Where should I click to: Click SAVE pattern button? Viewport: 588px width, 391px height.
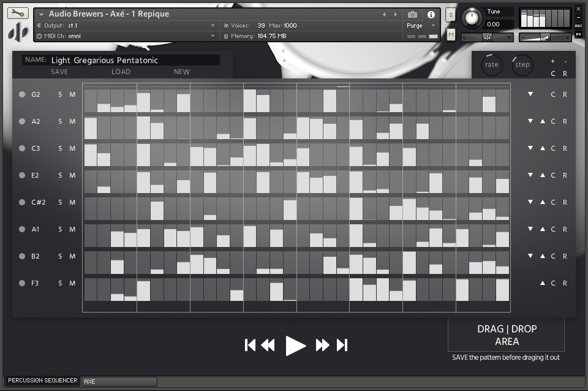tap(59, 72)
